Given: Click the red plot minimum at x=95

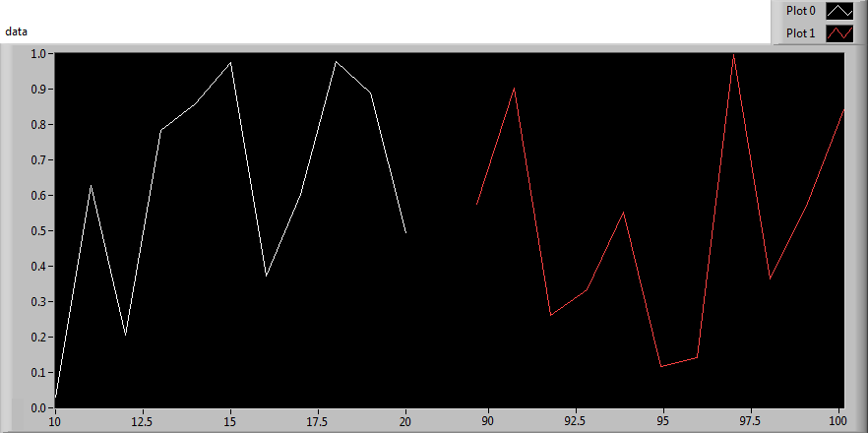Looking at the screenshot, I should click(661, 366).
